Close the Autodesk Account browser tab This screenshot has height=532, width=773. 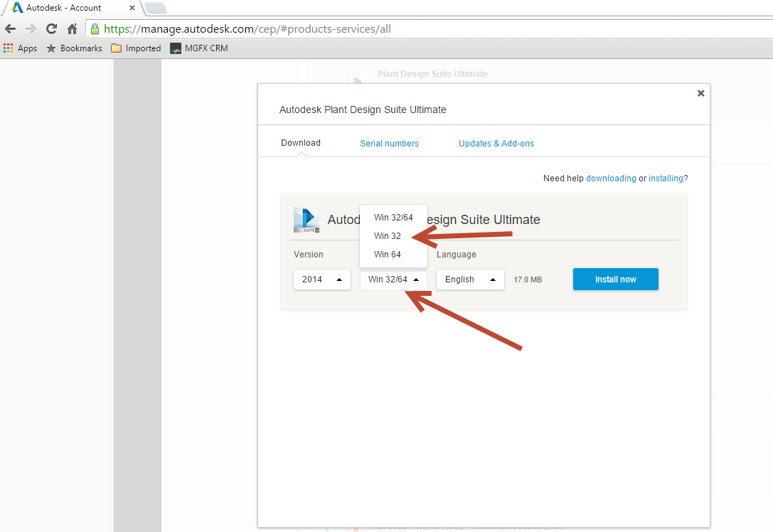click(132, 8)
